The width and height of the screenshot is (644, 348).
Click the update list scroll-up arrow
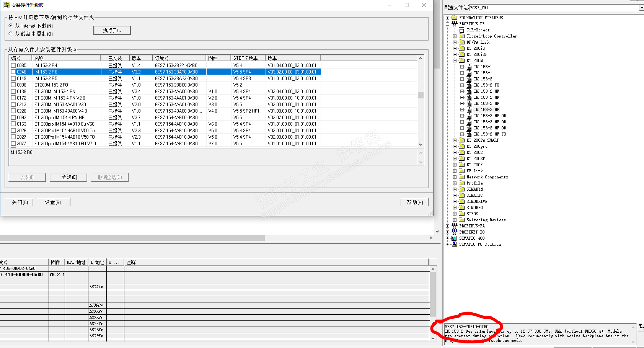421,58
